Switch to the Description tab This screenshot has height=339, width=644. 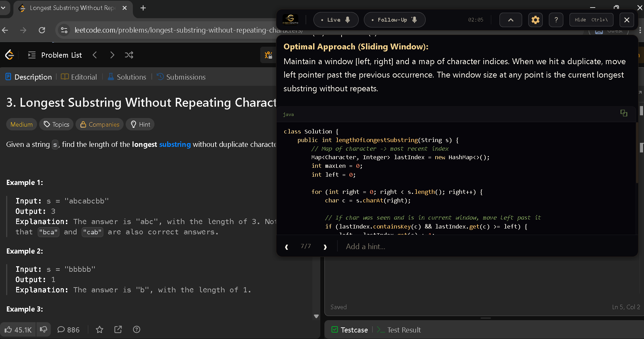pos(29,77)
